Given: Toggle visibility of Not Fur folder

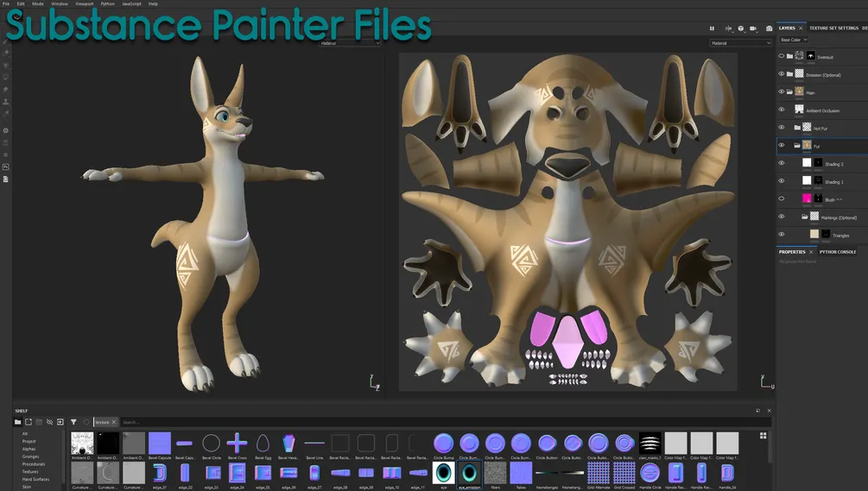Looking at the screenshot, I should (781, 128).
